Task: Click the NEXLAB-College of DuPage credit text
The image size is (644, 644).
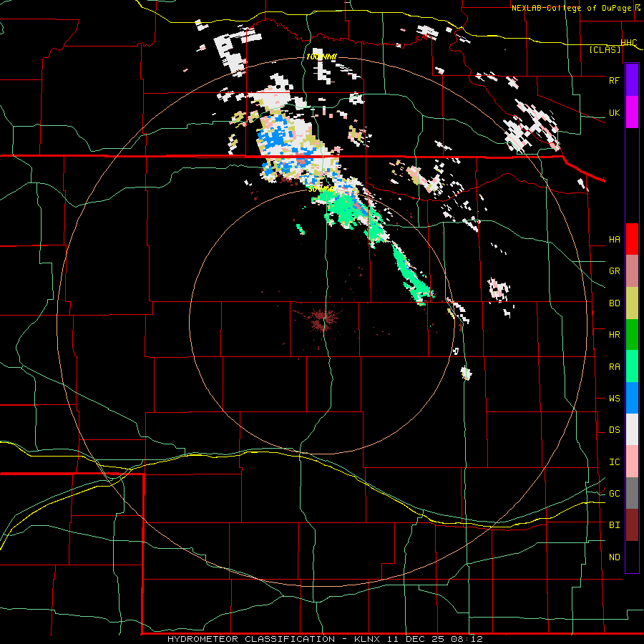Action: click(x=573, y=8)
